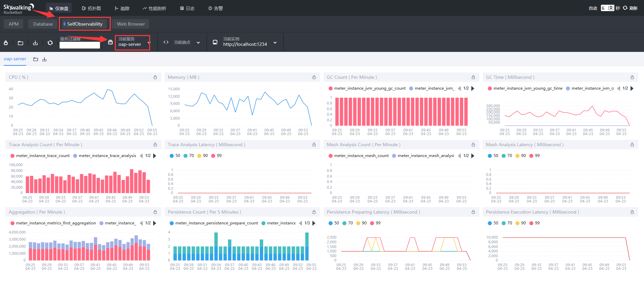Open the 拓扑图 topology menu
The width and height of the screenshot is (644, 281).
91,8
